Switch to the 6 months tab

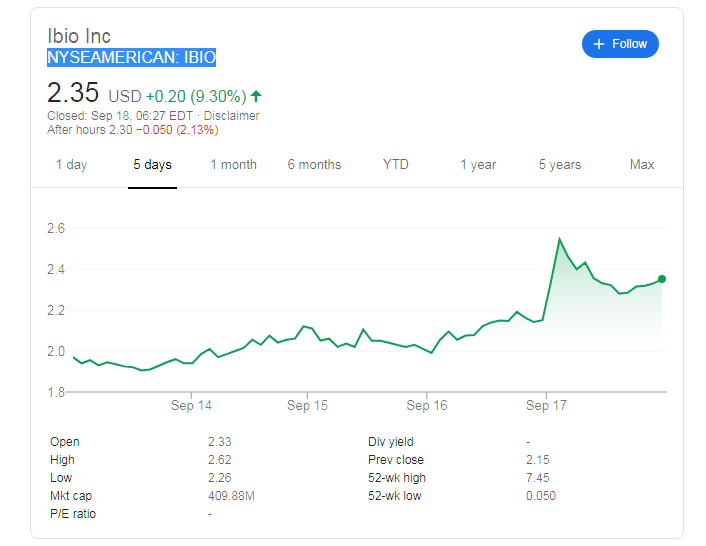tap(314, 165)
